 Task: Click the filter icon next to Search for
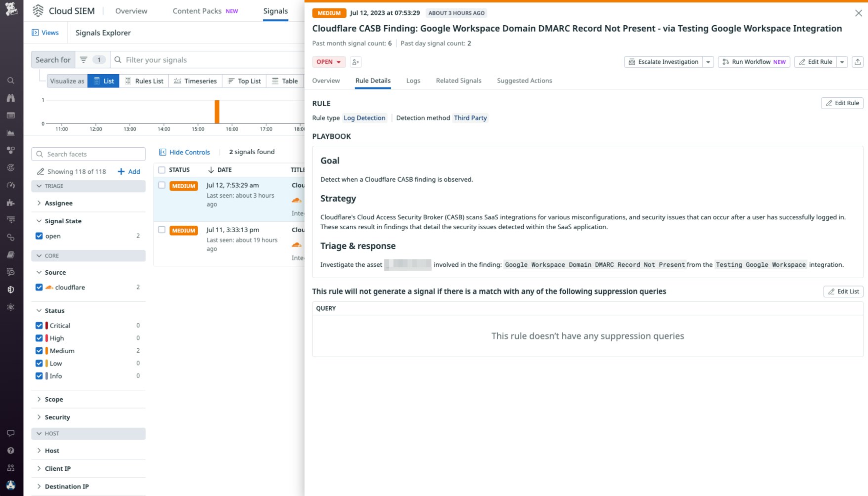coord(84,60)
